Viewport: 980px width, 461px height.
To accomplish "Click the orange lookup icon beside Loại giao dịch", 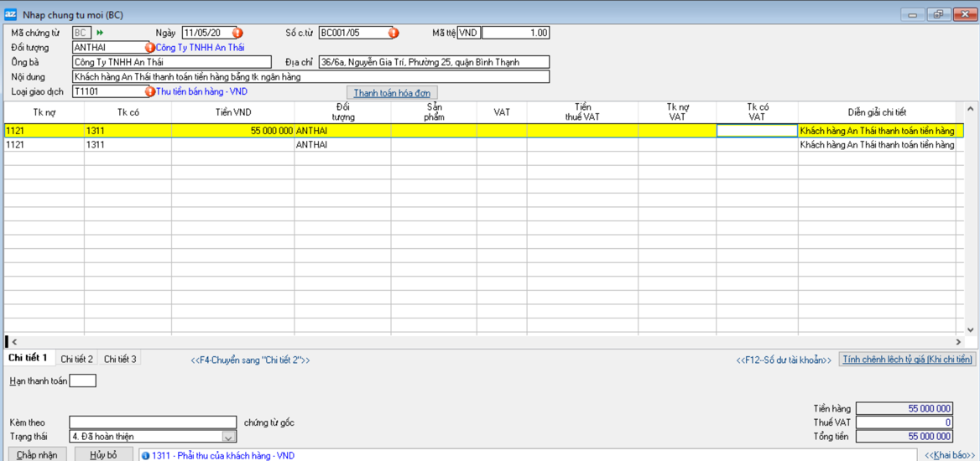I will [x=150, y=91].
